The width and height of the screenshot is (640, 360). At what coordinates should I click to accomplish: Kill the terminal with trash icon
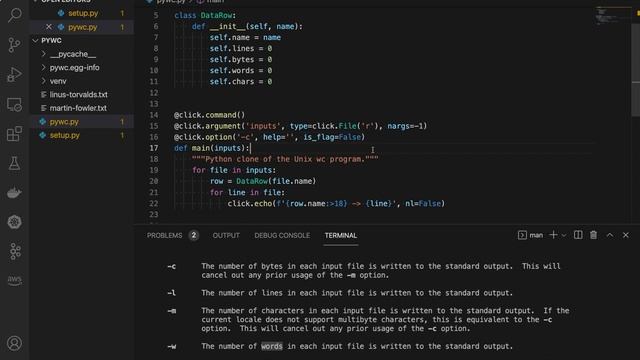(x=593, y=235)
